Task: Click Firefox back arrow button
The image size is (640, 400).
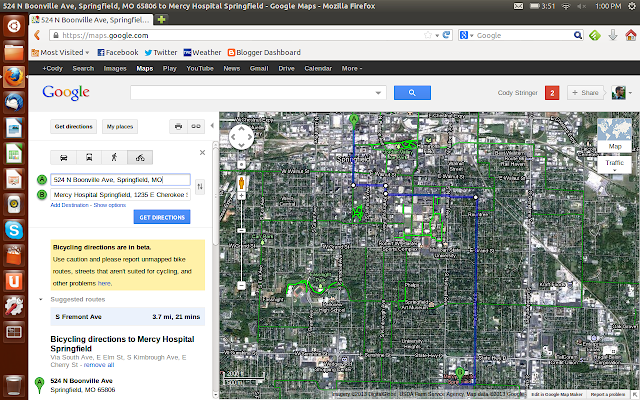Action: [37, 35]
